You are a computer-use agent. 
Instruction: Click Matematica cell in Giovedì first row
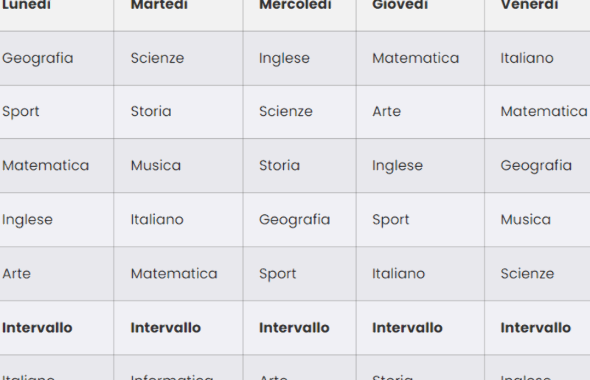(420, 58)
